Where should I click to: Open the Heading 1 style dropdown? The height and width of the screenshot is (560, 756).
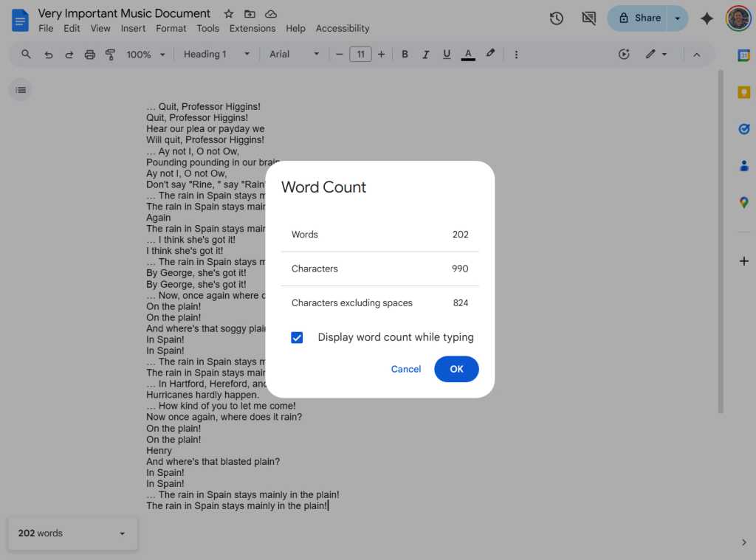(216, 55)
